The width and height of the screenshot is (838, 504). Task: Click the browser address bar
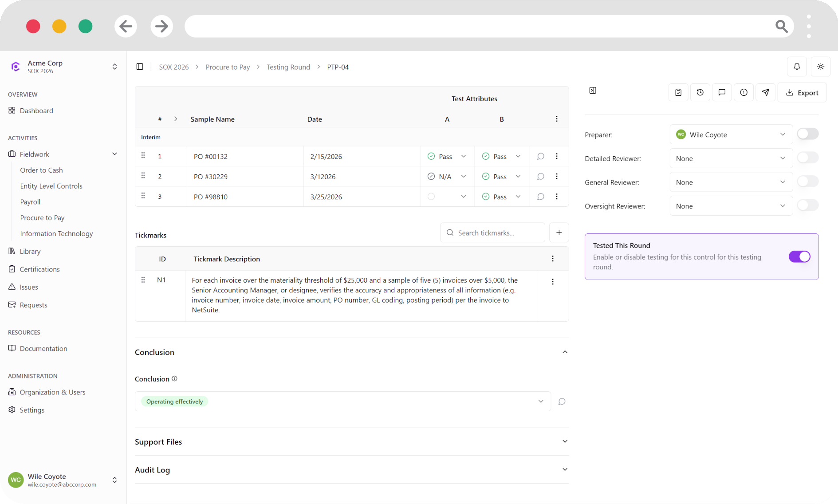(479, 26)
